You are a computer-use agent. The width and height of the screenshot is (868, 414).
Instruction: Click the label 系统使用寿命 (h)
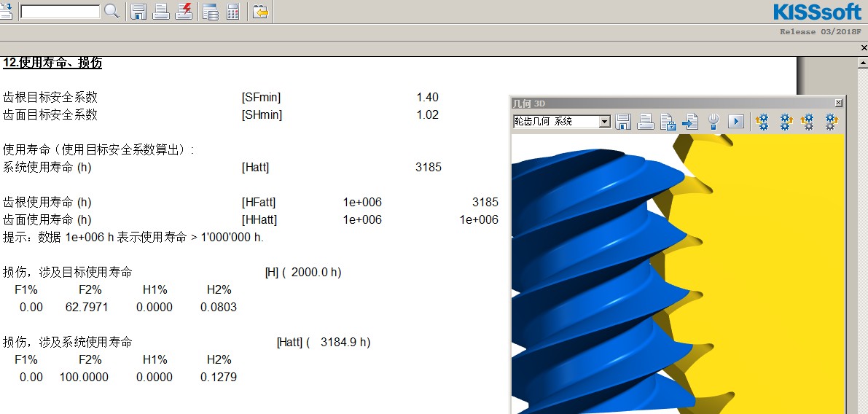[47, 167]
